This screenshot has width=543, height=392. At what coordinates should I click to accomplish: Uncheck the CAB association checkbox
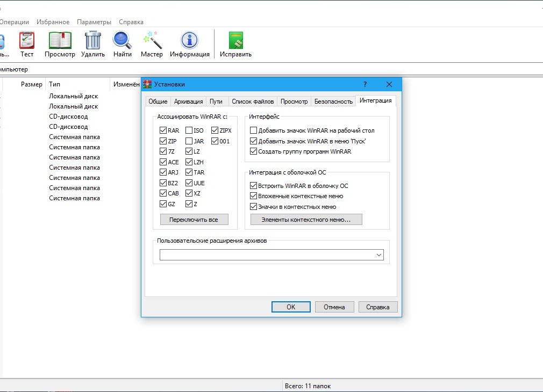[x=163, y=193]
